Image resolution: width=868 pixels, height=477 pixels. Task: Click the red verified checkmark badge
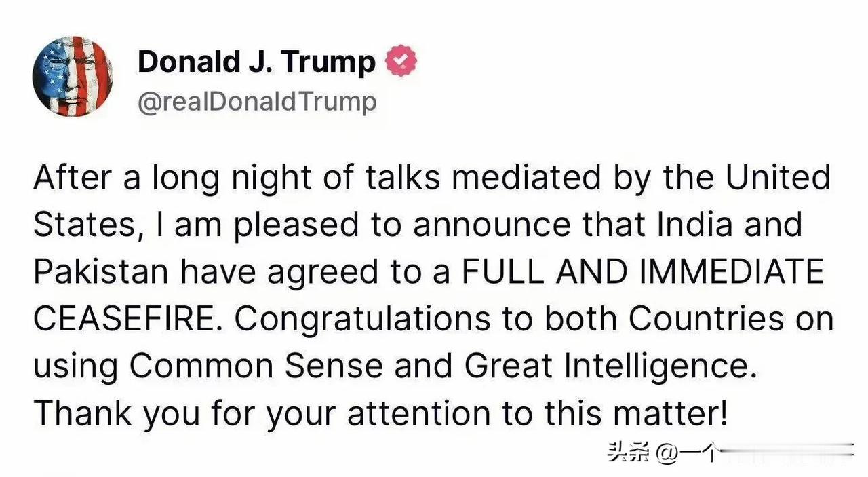click(401, 62)
